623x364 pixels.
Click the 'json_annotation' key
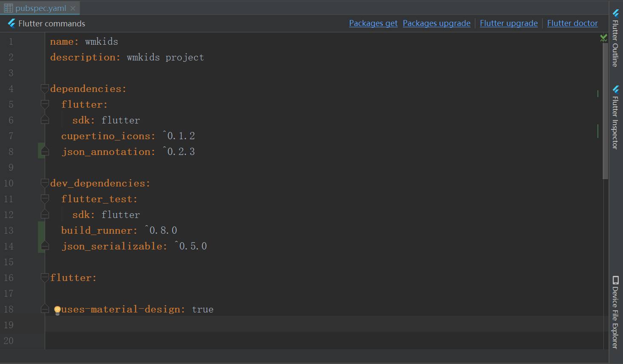coord(106,152)
